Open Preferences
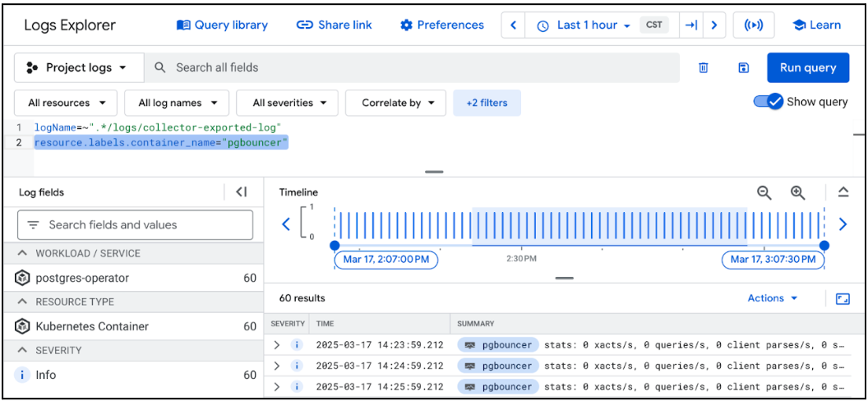 click(x=441, y=25)
